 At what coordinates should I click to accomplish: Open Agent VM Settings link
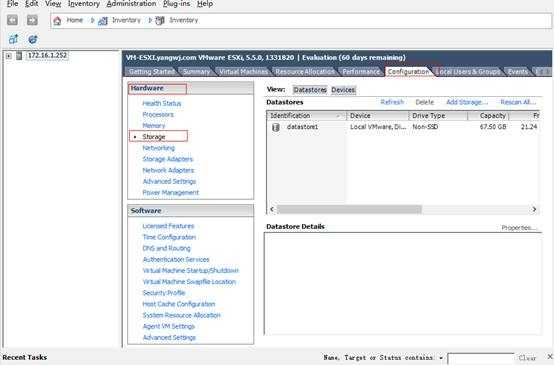click(x=169, y=326)
